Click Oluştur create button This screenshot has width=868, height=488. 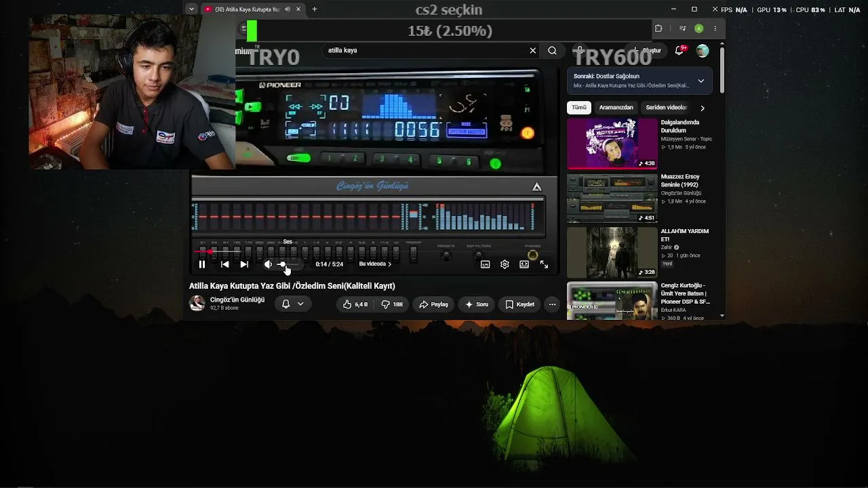point(646,51)
